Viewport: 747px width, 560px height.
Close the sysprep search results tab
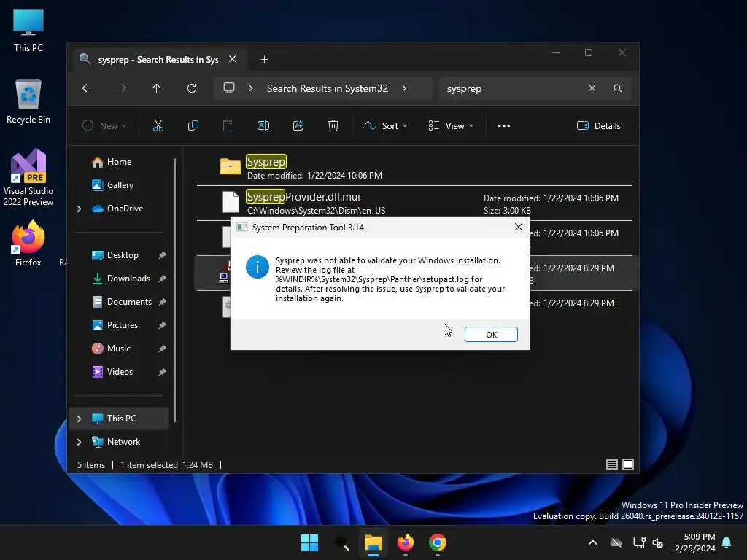(x=233, y=59)
